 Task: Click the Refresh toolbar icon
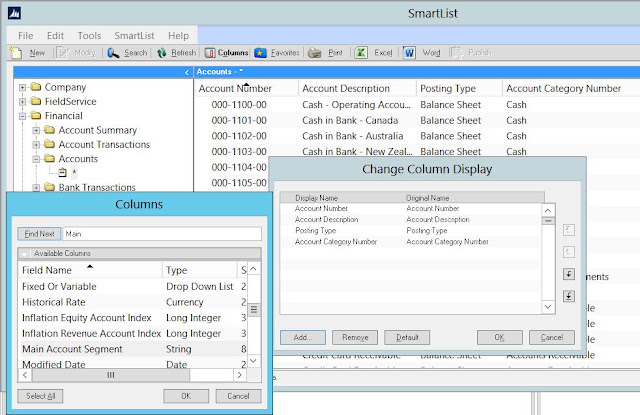(162, 53)
